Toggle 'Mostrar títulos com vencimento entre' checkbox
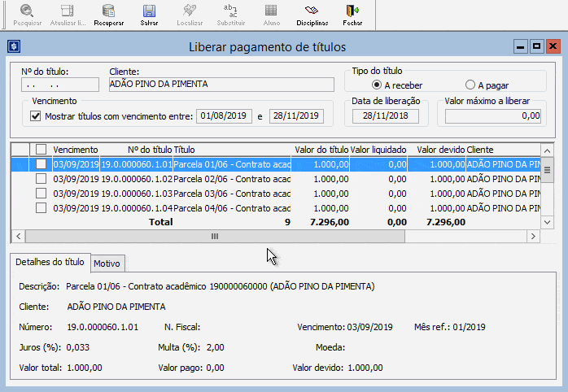 pyautogui.click(x=36, y=116)
